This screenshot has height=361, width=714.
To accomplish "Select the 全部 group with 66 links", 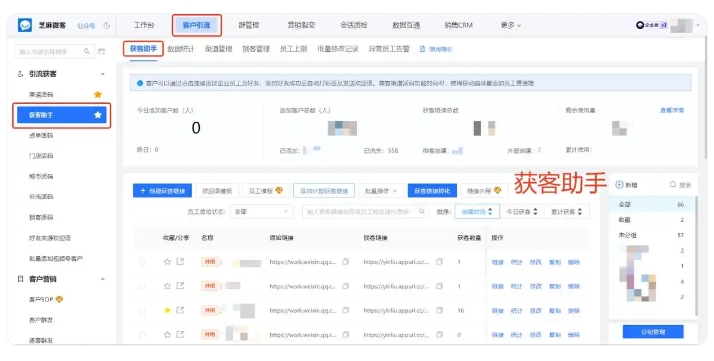I will click(651, 204).
